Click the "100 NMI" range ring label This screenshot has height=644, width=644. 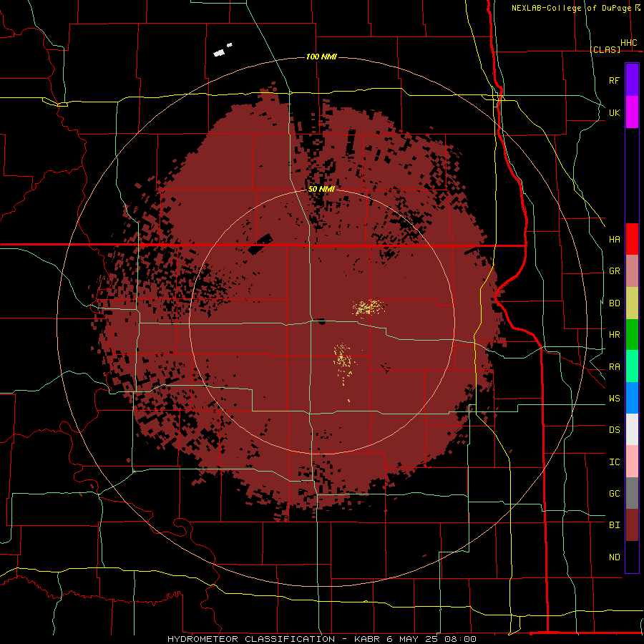coord(321,57)
